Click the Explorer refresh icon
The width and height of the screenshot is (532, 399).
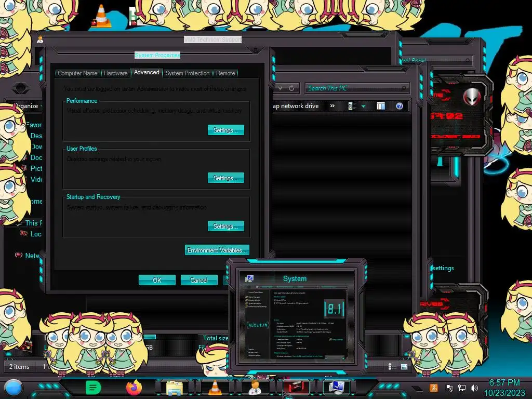291,88
